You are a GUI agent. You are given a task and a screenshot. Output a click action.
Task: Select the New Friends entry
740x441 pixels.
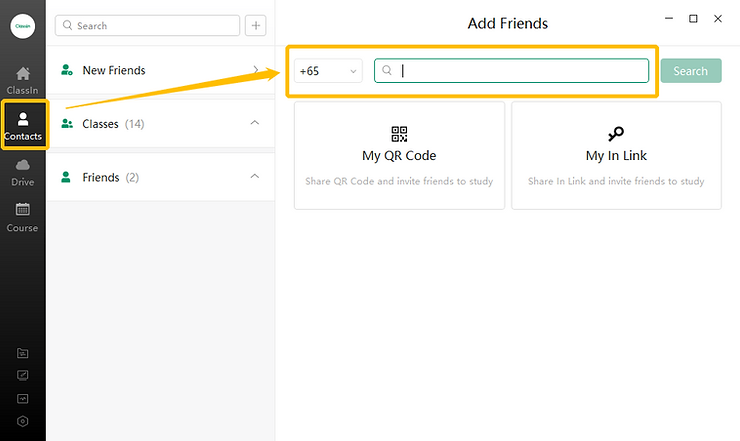113,70
